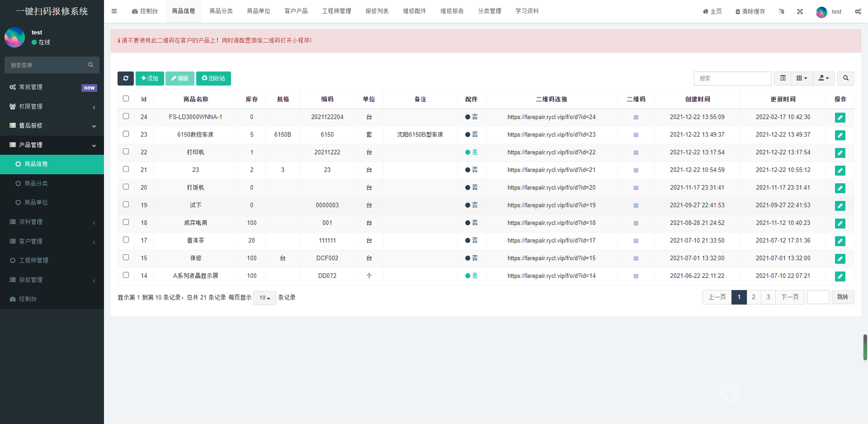The image size is (868, 424).
Task: Click the refresh table icon button
Action: coord(126,78)
